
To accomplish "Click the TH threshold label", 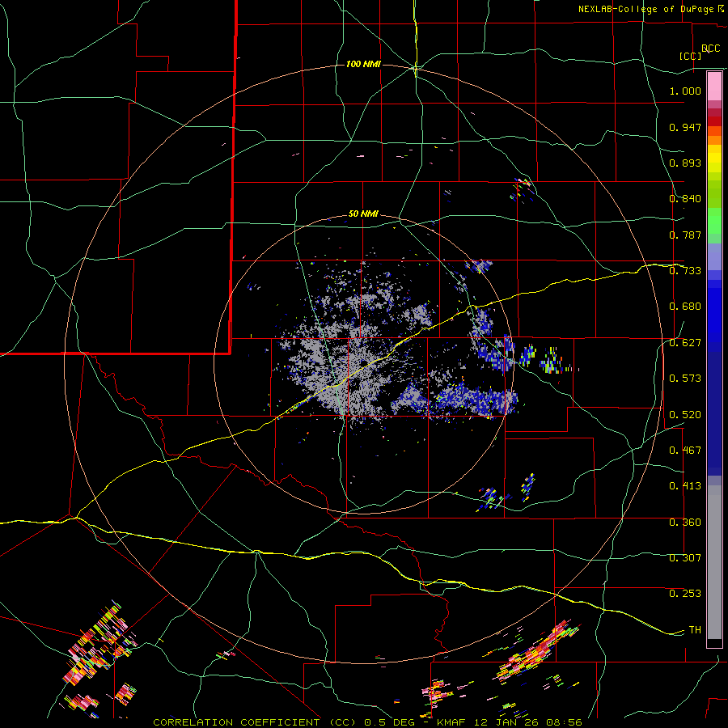I will 695,629.
